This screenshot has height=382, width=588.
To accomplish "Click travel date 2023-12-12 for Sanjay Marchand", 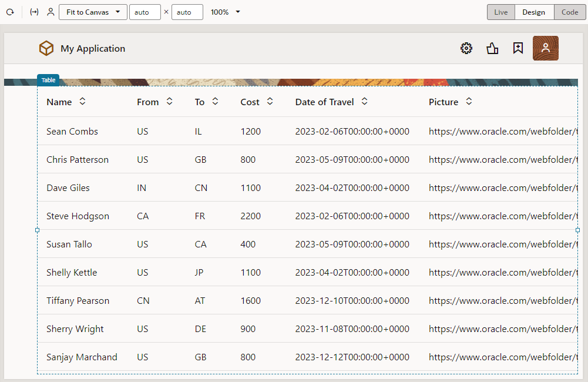I will click(x=352, y=357).
